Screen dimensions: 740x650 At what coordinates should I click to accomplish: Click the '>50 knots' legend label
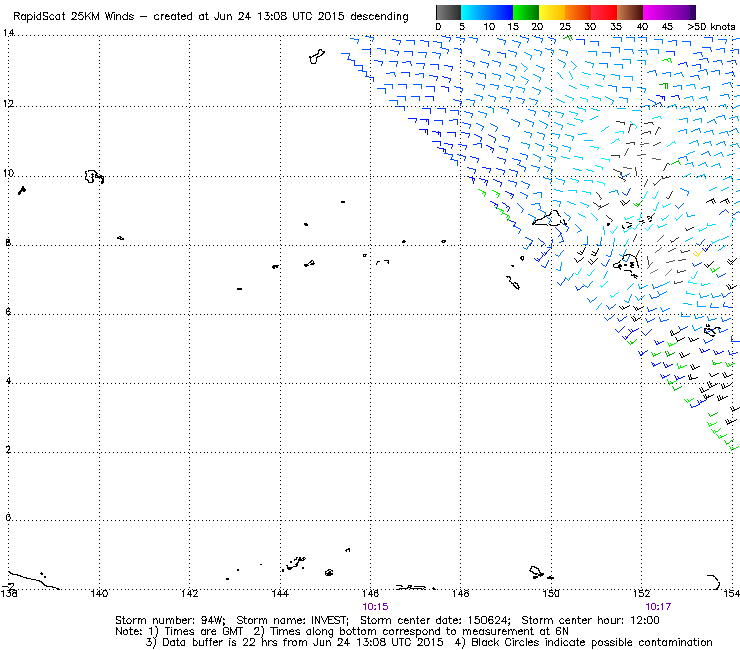[x=711, y=27]
